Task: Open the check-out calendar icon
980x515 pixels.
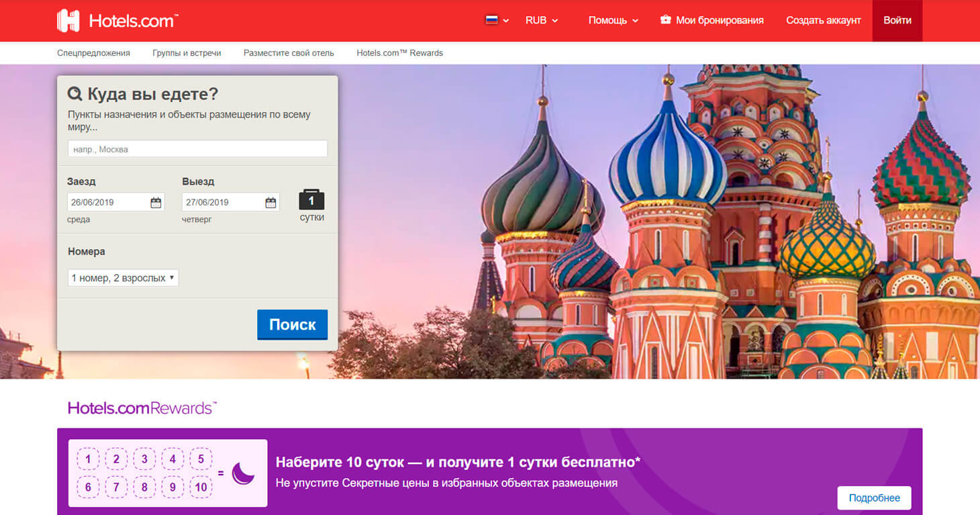Action: click(271, 201)
